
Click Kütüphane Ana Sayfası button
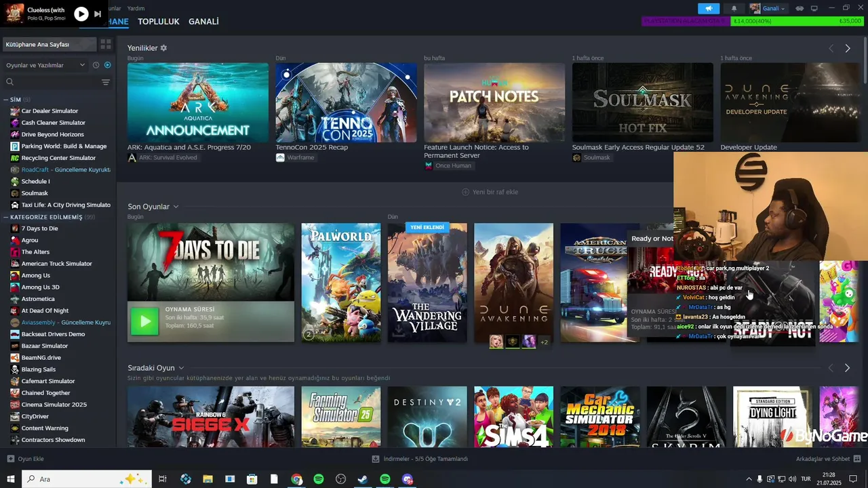(50, 44)
